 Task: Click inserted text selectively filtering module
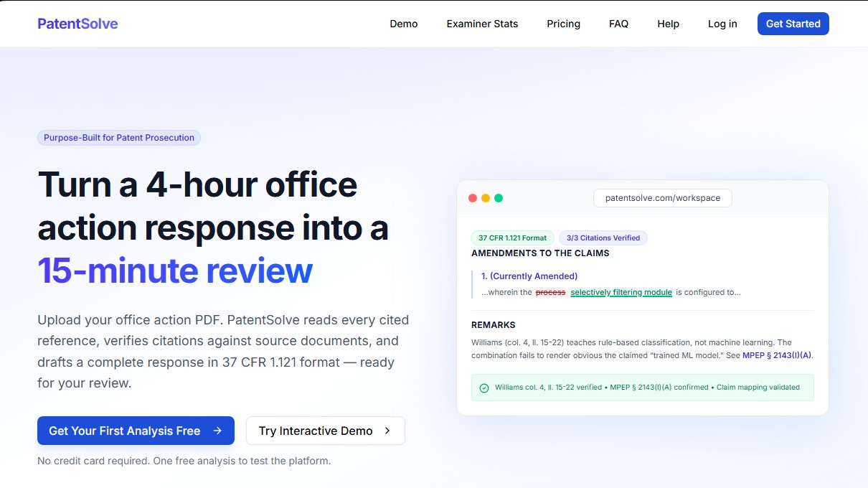tap(621, 292)
